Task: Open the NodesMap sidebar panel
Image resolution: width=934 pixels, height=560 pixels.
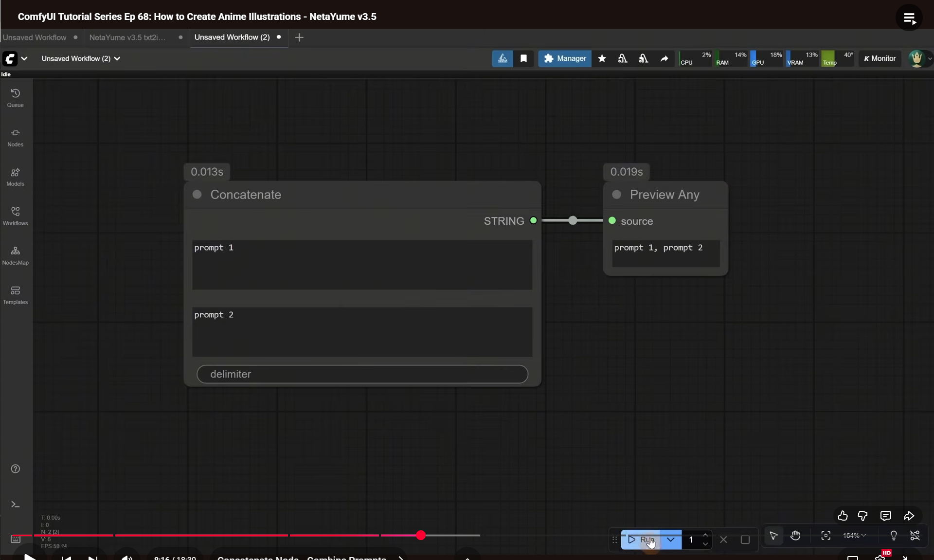Action: coord(15,255)
